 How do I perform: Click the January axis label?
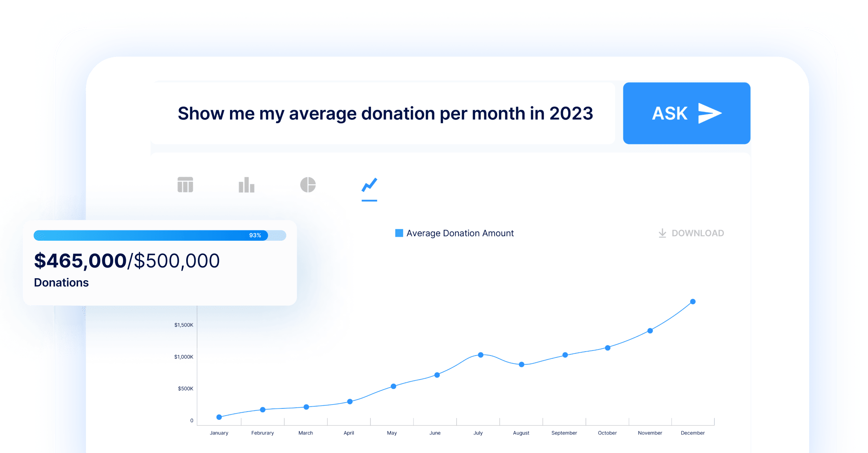(219, 432)
